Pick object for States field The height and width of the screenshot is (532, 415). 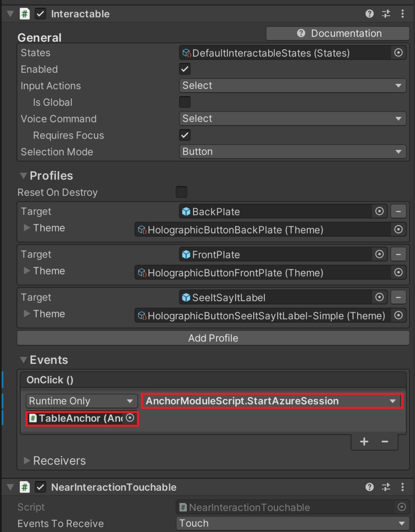(398, 53)
